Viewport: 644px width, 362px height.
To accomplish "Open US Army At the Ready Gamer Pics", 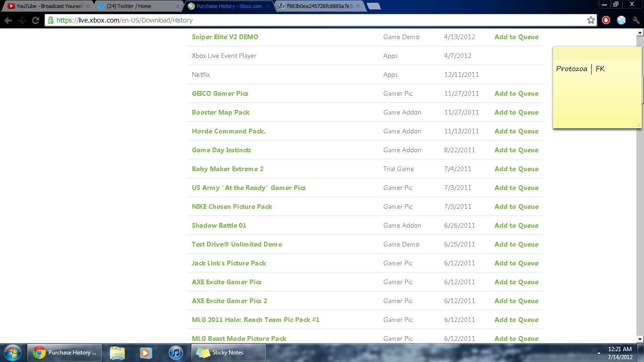I will [x=249, y=188].
